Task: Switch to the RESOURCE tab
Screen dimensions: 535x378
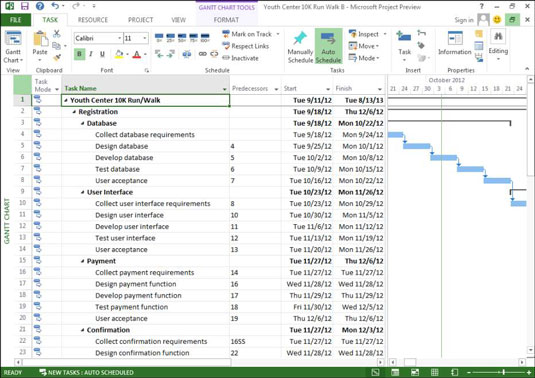Action: coord(93,20)
